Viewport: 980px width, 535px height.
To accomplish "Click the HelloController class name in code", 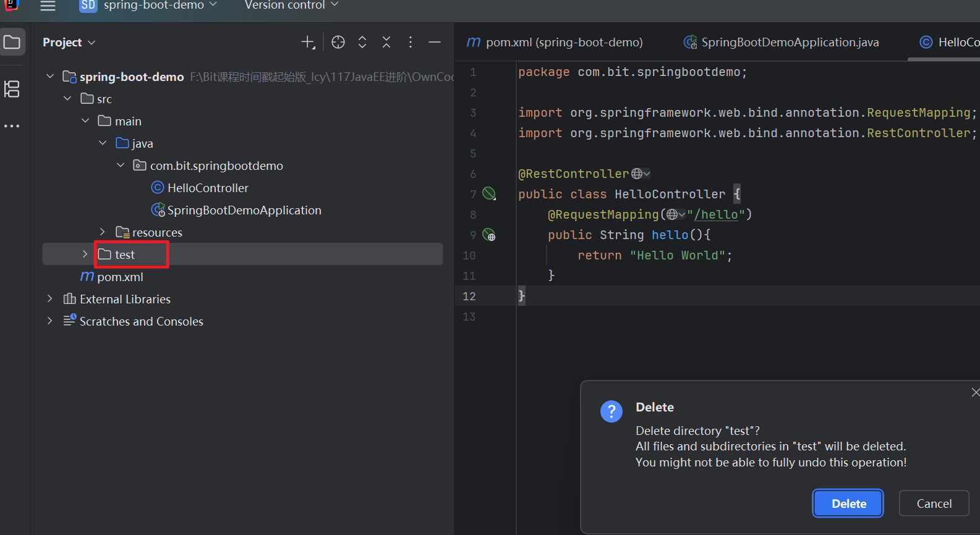I will point(670,194).
